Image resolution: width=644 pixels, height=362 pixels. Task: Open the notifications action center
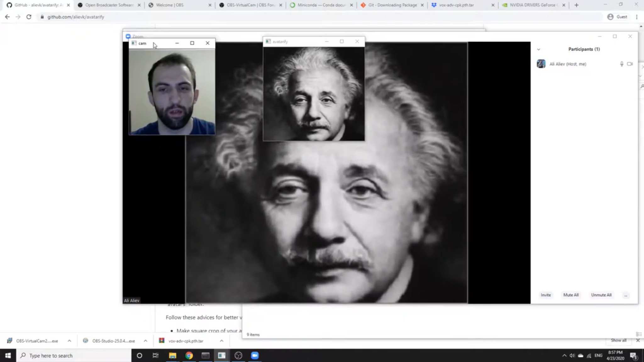[634, 356]
